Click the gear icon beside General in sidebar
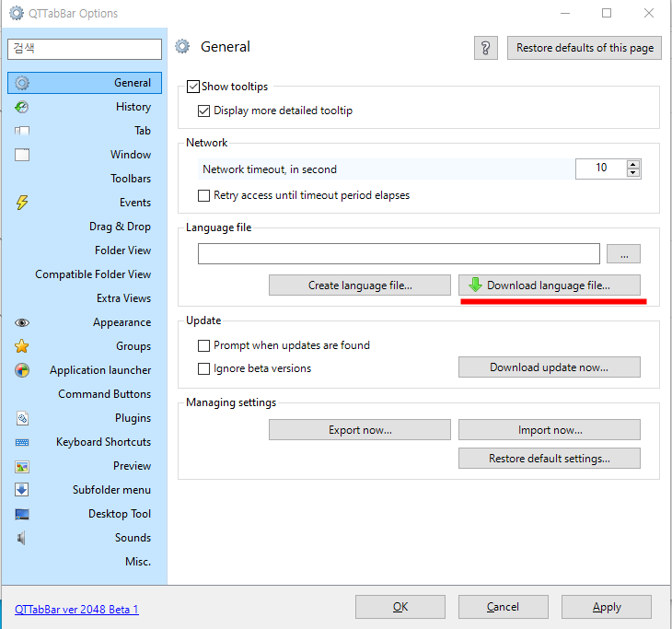This screenshot has height=629, width=672. (22, 83)
